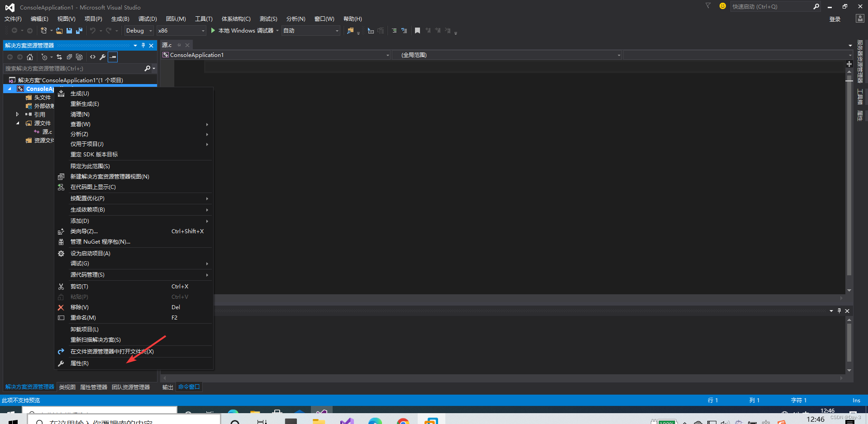Open the 调试(D) menu in the menu bar

click(x=148, y=19)
